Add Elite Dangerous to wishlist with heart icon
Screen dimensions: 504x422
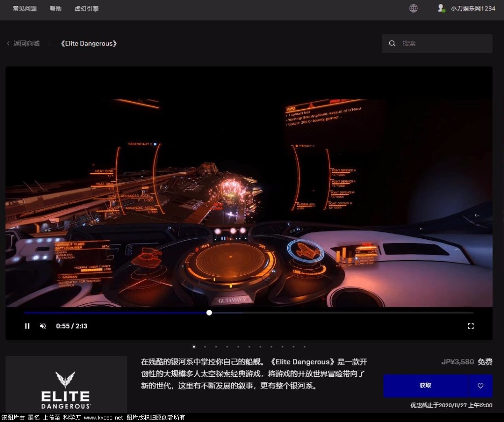481,386
